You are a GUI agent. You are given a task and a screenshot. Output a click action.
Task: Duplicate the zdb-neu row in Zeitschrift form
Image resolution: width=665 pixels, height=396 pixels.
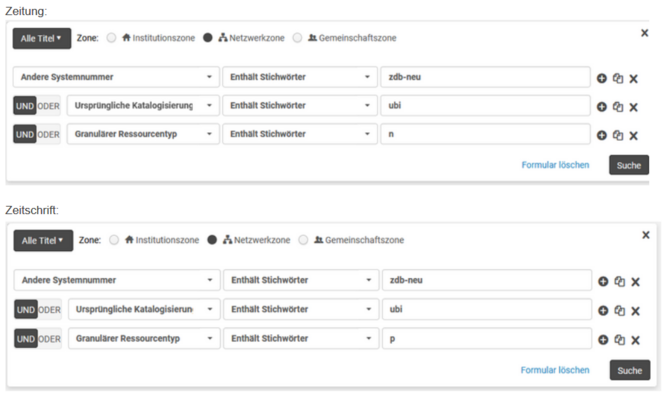620,282
